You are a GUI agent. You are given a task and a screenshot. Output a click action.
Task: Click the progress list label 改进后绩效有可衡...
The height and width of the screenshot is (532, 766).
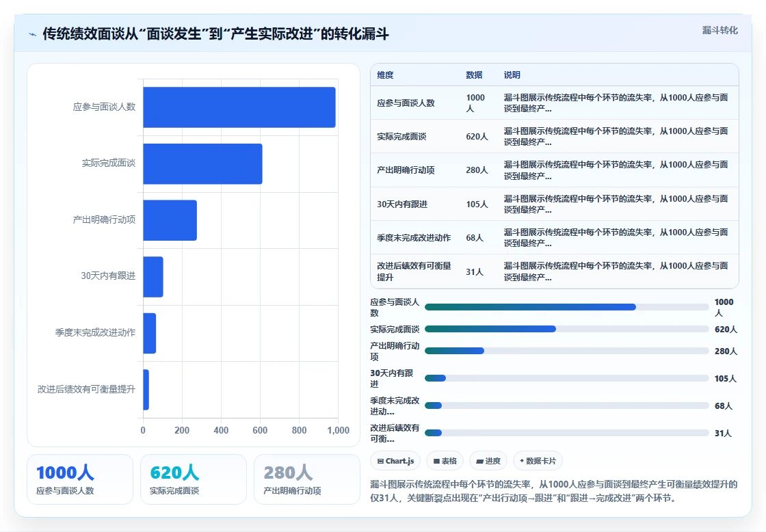pos(395,434)
